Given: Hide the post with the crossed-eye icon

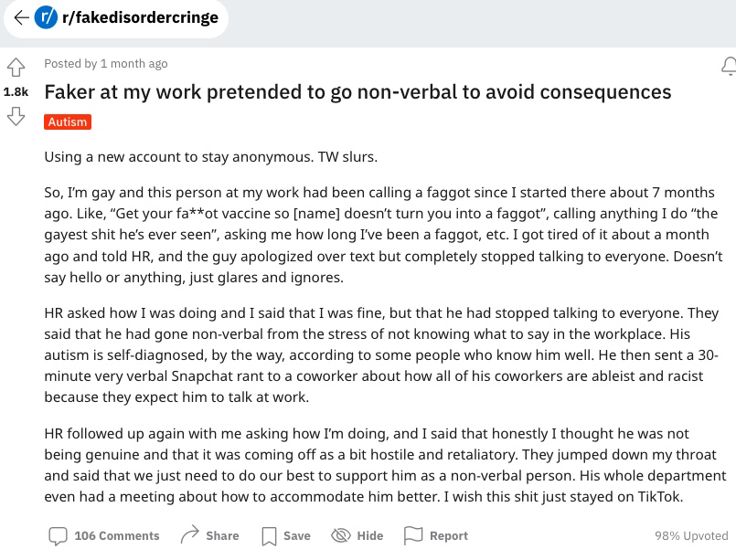Looking at the screenshot, I should pyautogui.click(x=341, y=535).
